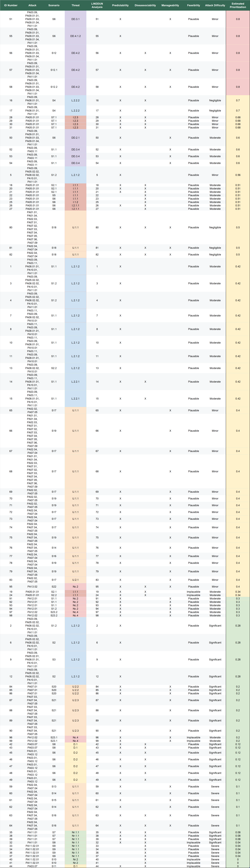This screenshot has width=250, height=868.
Task: Select the S11 scenario cell
Action: (x=54, y=866)
